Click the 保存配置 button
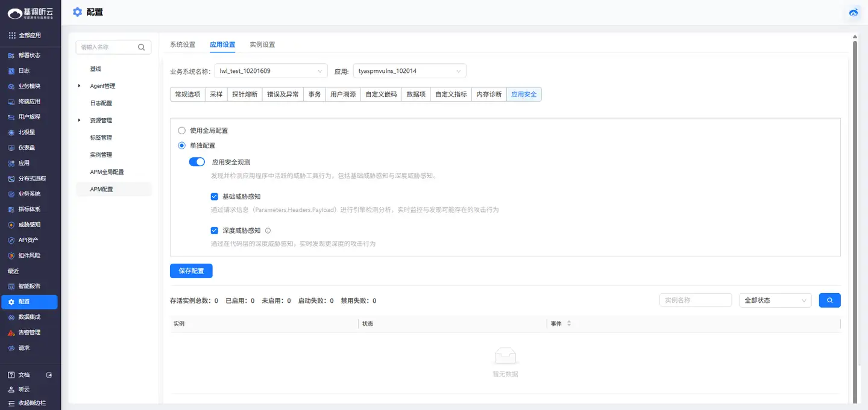Viewport: 868px width, 410px height. pos(191,271)
